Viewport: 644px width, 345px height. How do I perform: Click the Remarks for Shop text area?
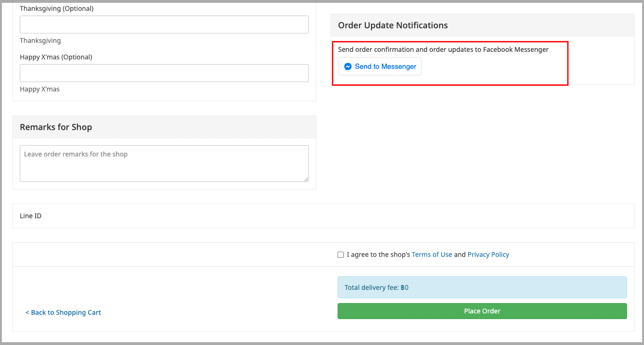click(164, 164)
